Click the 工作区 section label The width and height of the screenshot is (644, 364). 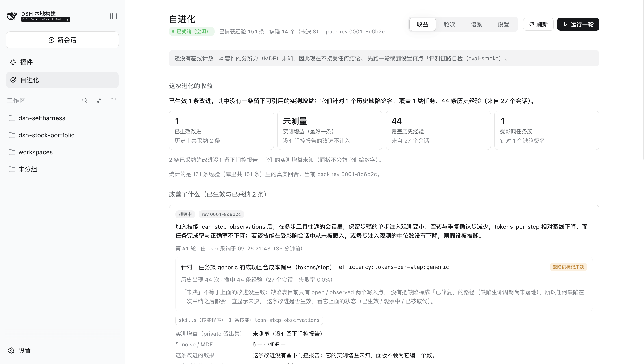coord(16,101)
